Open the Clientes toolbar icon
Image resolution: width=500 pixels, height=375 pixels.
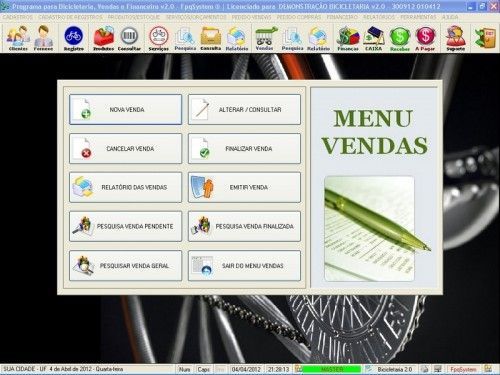tap(18, 38)
